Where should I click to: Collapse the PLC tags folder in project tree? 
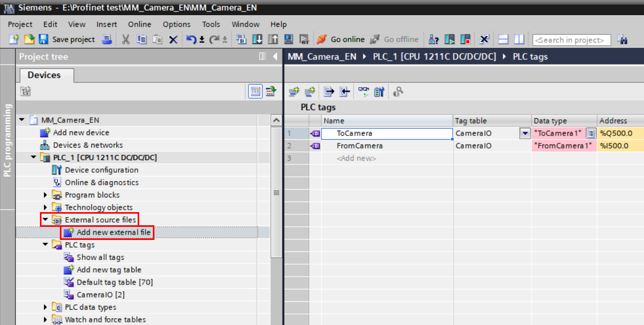[45, 245]
